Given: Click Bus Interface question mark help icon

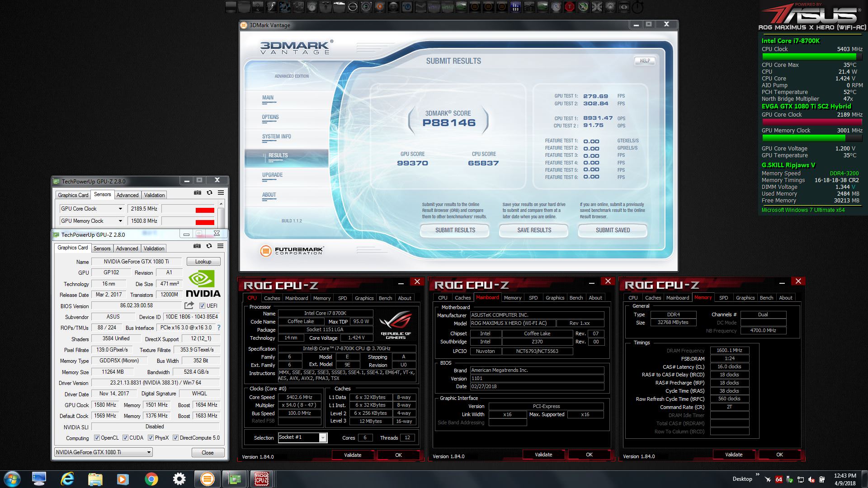Looking at the screenshot, I should [x=219, y=328].
